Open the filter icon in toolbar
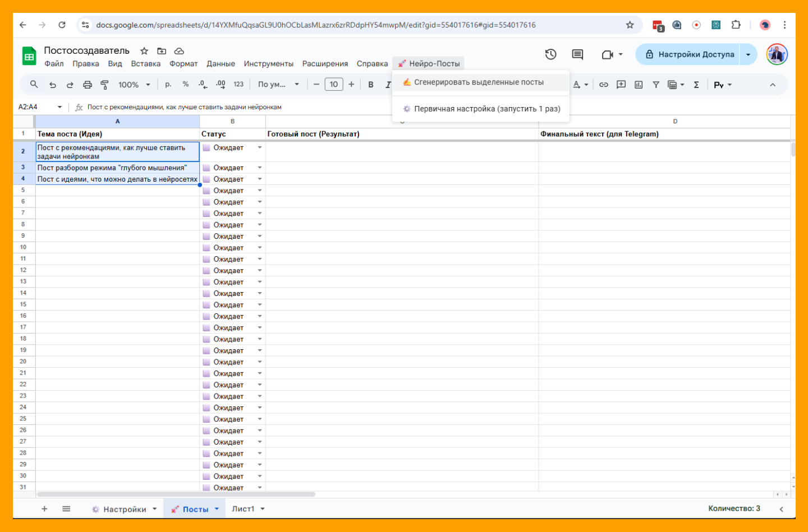This screenshot has height=532, width=808. pos(655,85)
